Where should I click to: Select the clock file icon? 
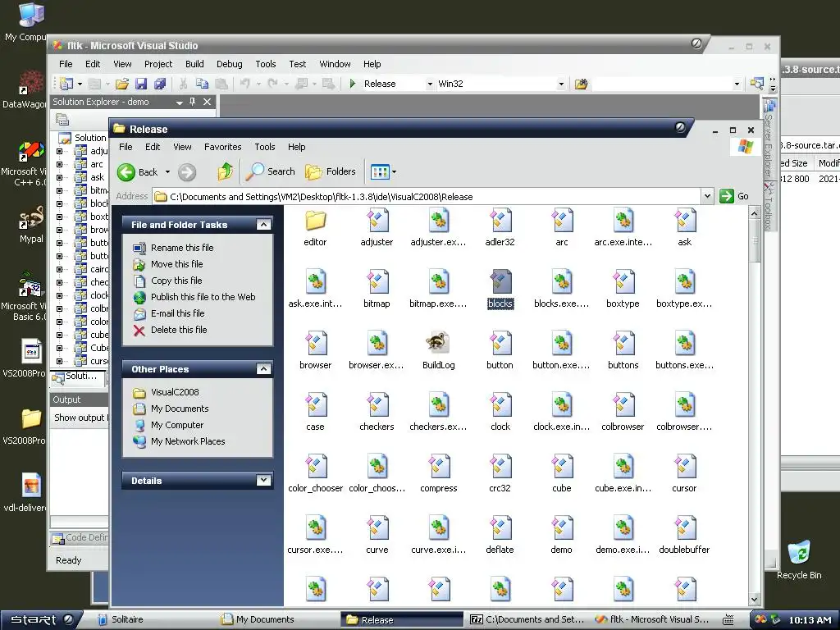pos(500,405)
